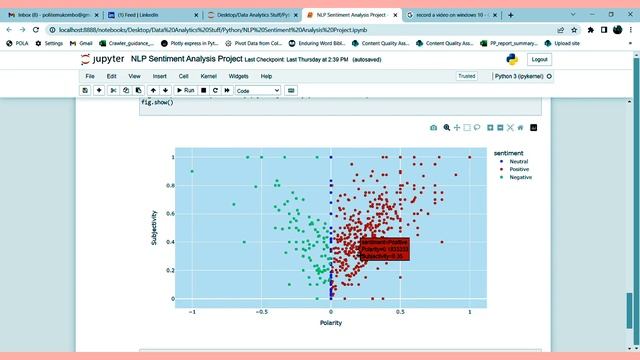This screenshot has height=360, width=640.
Task: Insert a cell below with the plus icon
Action: click(99, 90)
